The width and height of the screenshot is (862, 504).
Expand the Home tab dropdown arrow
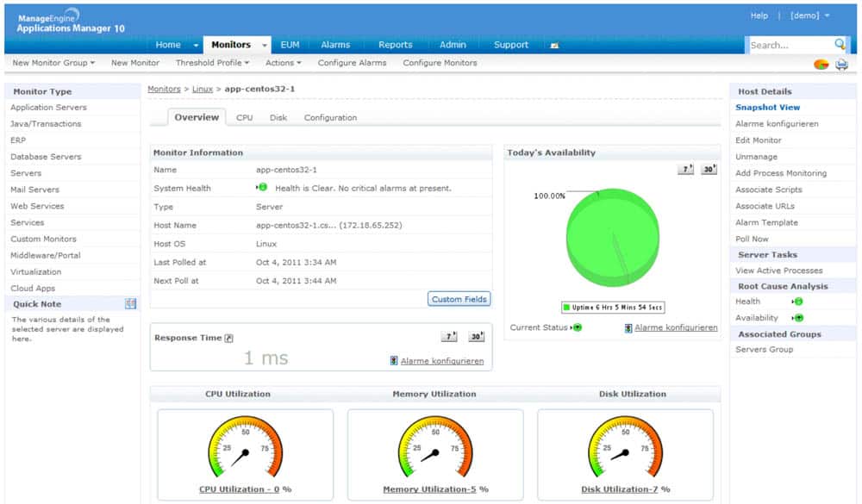click(x=196, y=45)
